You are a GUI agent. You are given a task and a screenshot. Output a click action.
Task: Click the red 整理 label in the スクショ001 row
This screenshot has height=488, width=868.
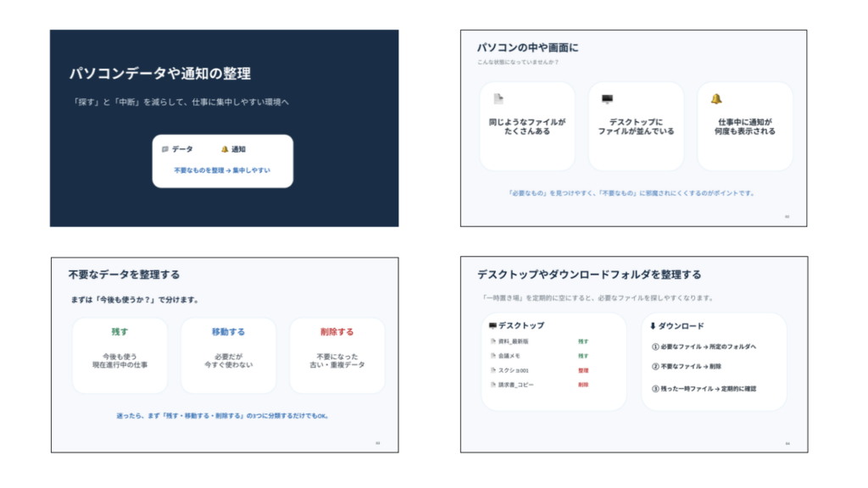click(x=583, y=370)
